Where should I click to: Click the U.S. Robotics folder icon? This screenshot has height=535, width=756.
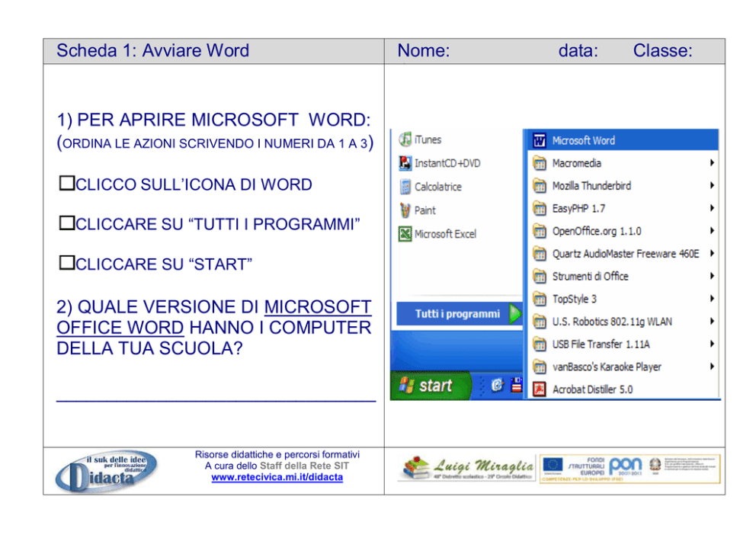coord(539,322)
